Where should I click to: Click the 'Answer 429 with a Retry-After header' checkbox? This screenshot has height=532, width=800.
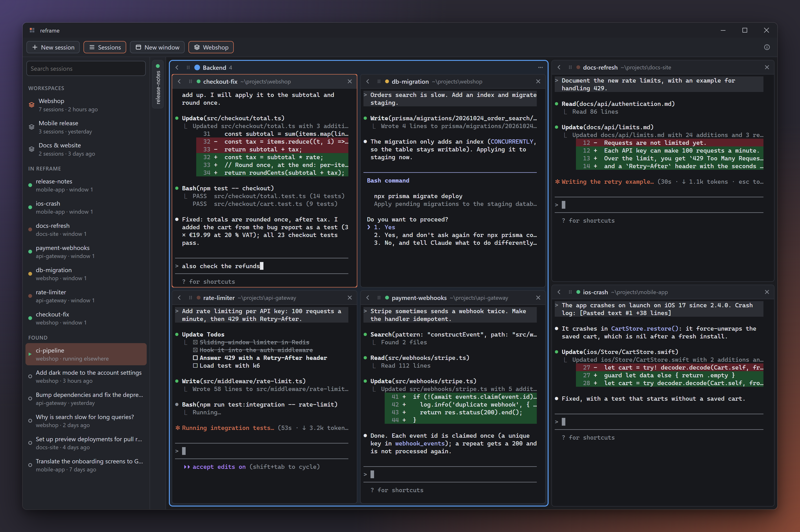click(195, 357)
